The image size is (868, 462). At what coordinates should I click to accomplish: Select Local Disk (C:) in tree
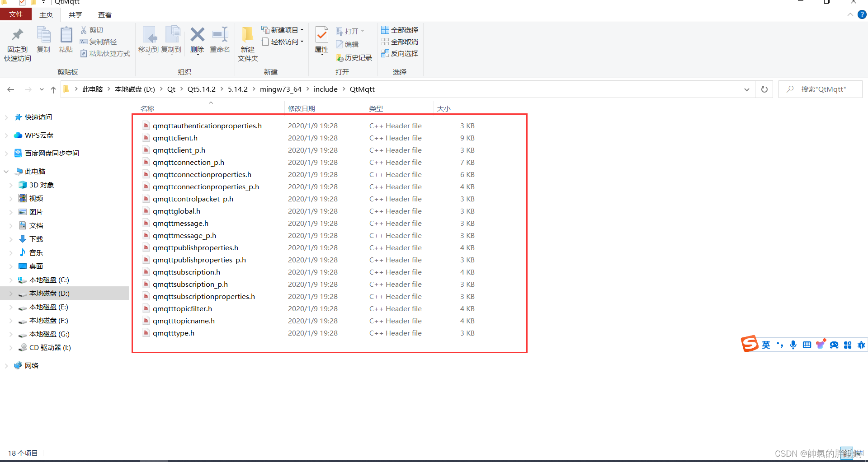[49, 280]
